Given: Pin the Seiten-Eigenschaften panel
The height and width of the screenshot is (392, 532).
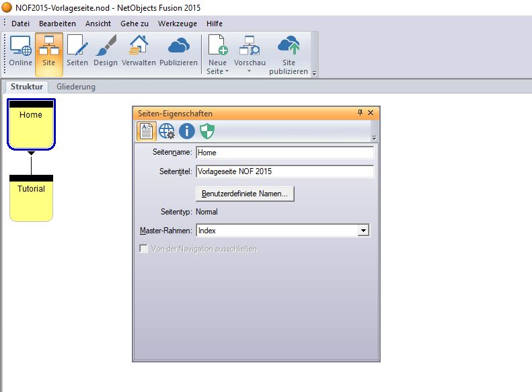Looking at the screenshot, I should (360, 112).
